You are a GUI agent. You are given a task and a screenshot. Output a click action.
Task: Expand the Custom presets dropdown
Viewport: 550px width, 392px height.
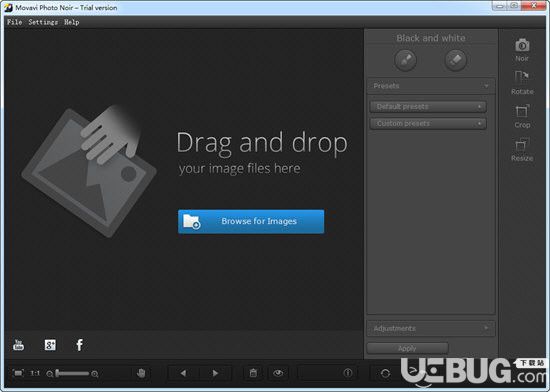click(428, 123)
